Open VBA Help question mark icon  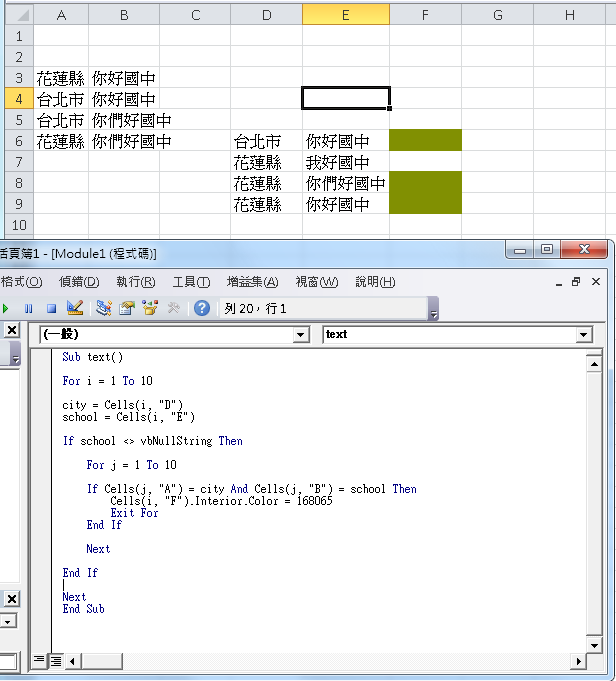tap(202, 308)
